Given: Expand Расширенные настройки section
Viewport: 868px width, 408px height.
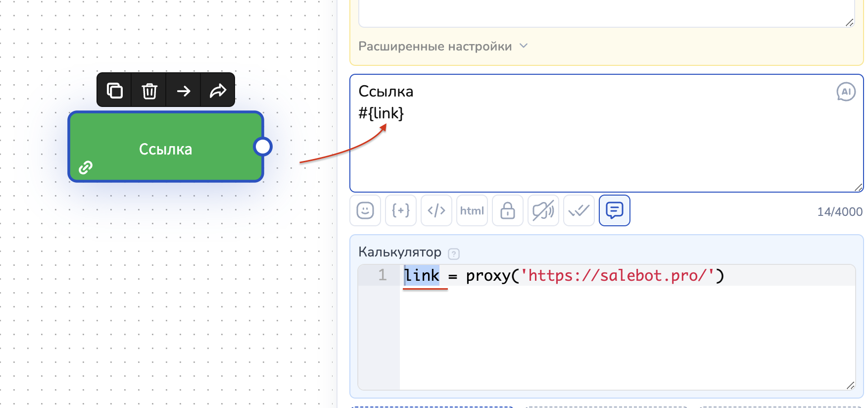Looking at the screenshot, I should (435, 46).
